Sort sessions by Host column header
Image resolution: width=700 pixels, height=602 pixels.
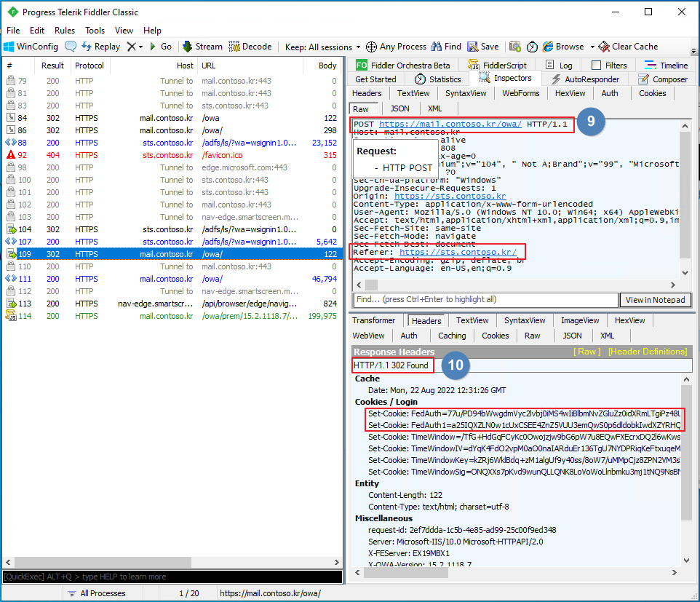point(154,66)
